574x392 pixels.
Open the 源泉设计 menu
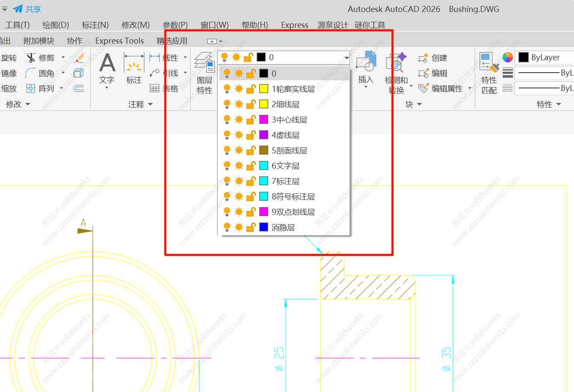coord(333,25)
